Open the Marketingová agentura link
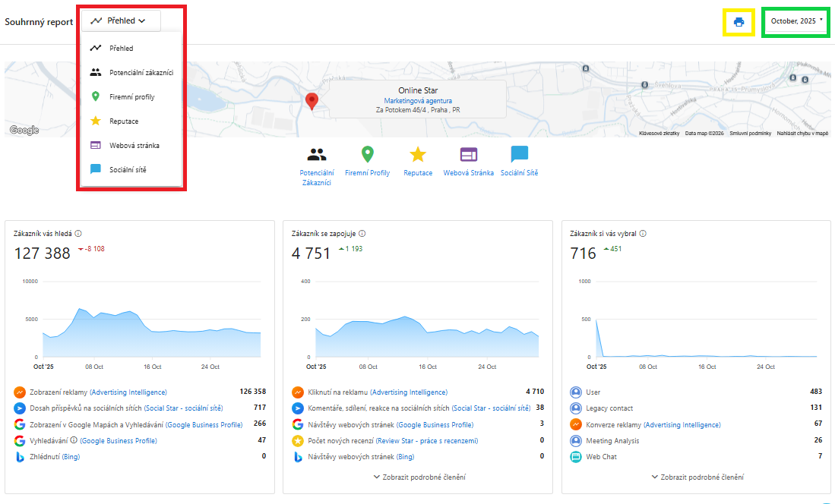Screen dimensions: 835x504 (418, 101)
